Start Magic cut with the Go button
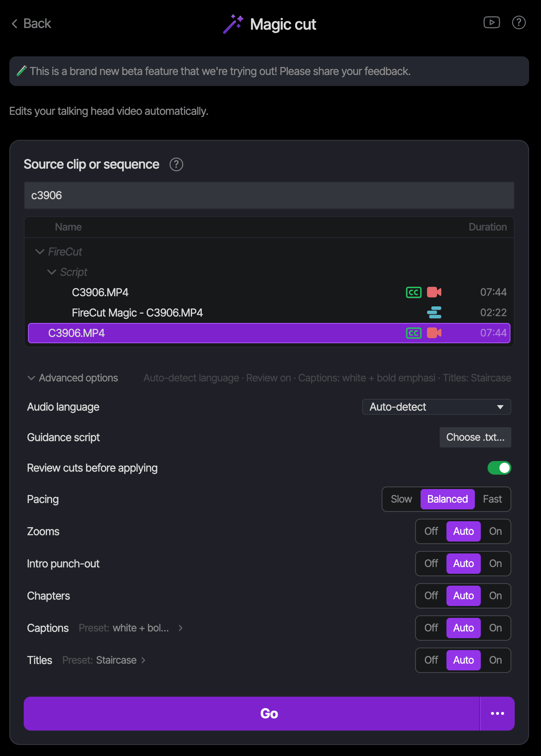Viewport: 541px width, 756px height. (x=251, y=714)
